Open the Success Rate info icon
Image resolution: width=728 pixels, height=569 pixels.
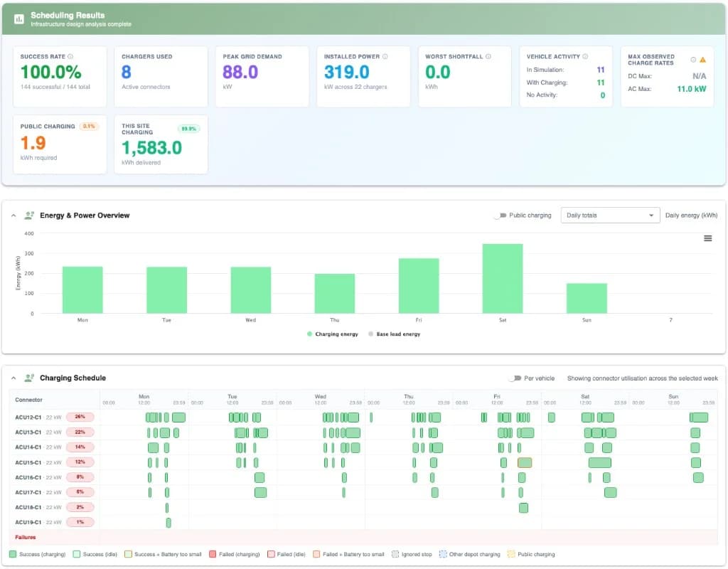pos(70,56)
